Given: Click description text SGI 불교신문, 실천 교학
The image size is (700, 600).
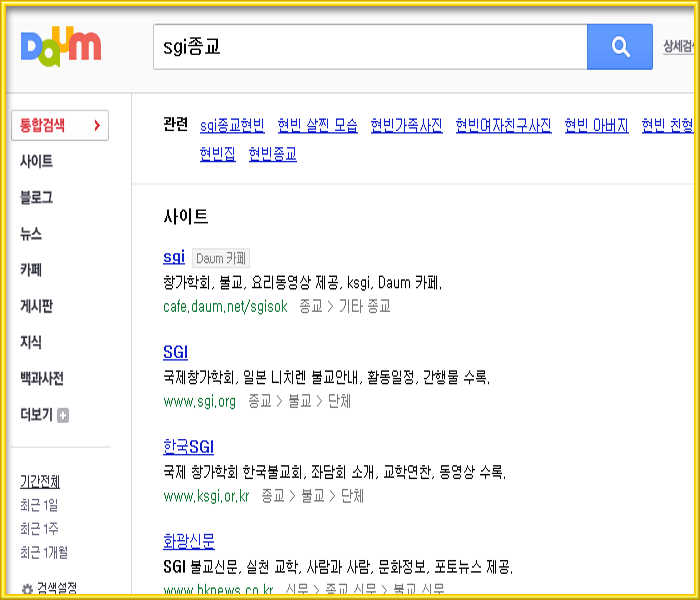Looking at the screenshot, I should (x=233, y=567).
